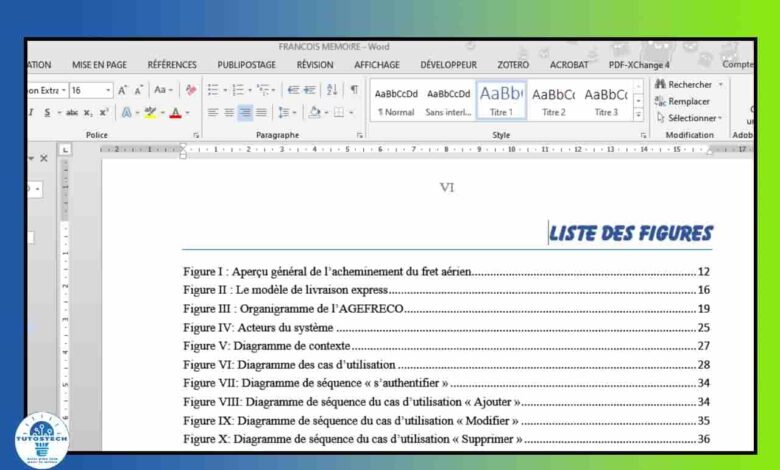The height and width of the screenshot is (470, 780).
Task: Open the MISE EN PAGE tab
Action: (99, 65)
